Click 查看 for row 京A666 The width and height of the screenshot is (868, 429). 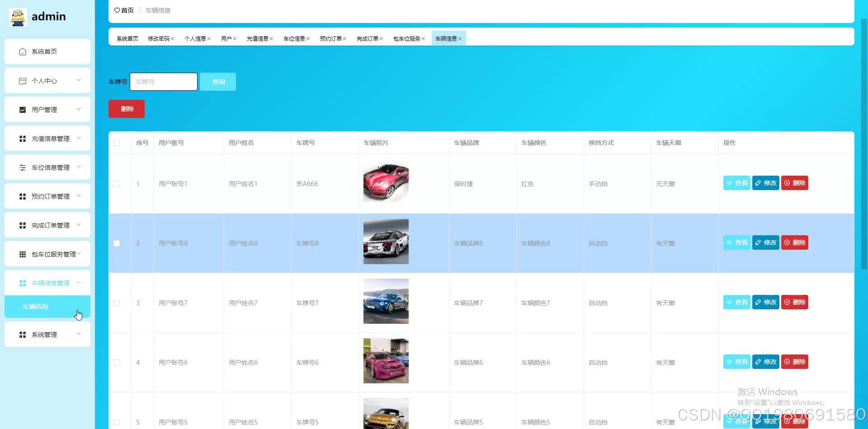click(736, 183)
